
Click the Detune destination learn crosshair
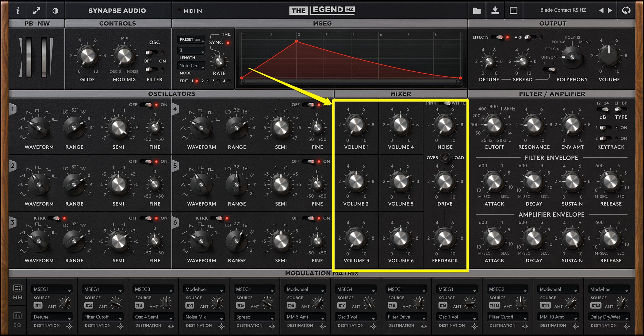[x=69, y=326]
